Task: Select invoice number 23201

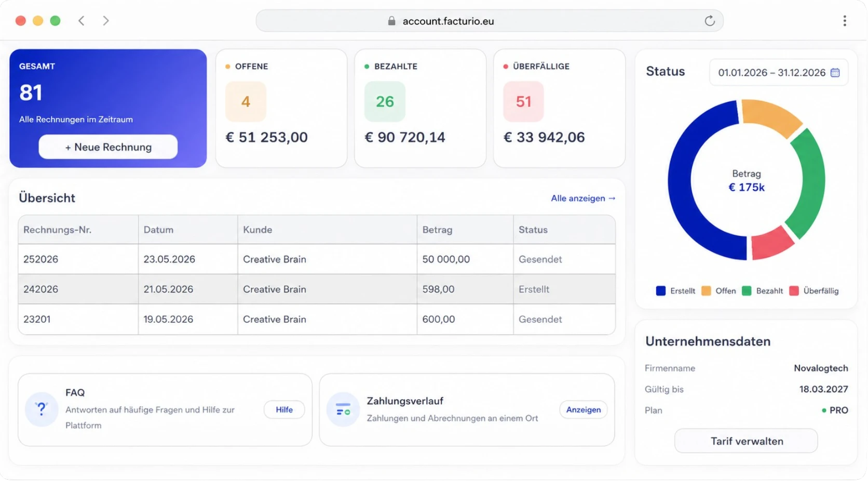Action: click(x=37, y=320)
